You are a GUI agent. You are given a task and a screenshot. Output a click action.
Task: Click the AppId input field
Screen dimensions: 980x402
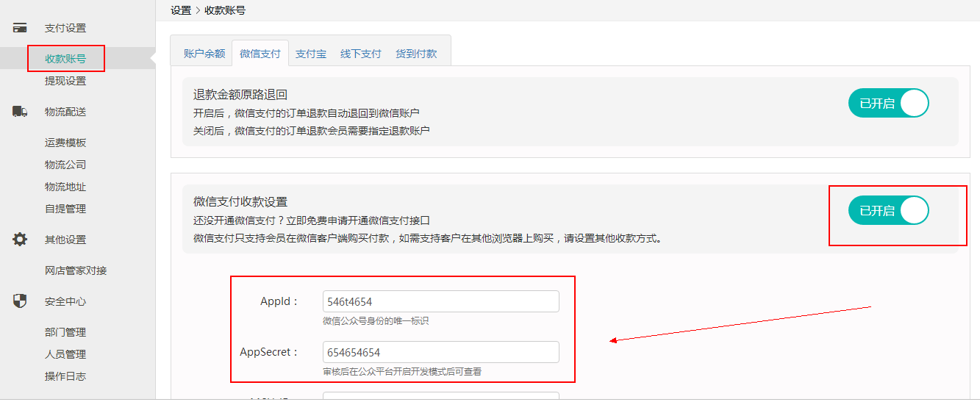click(x=440, y=302)
